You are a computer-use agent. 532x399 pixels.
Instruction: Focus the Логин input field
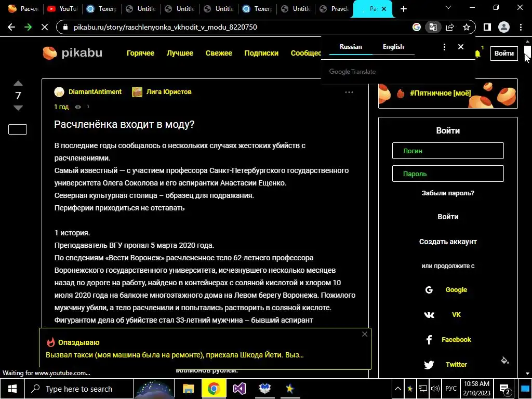pyautogui.click(x=448, y=151)
